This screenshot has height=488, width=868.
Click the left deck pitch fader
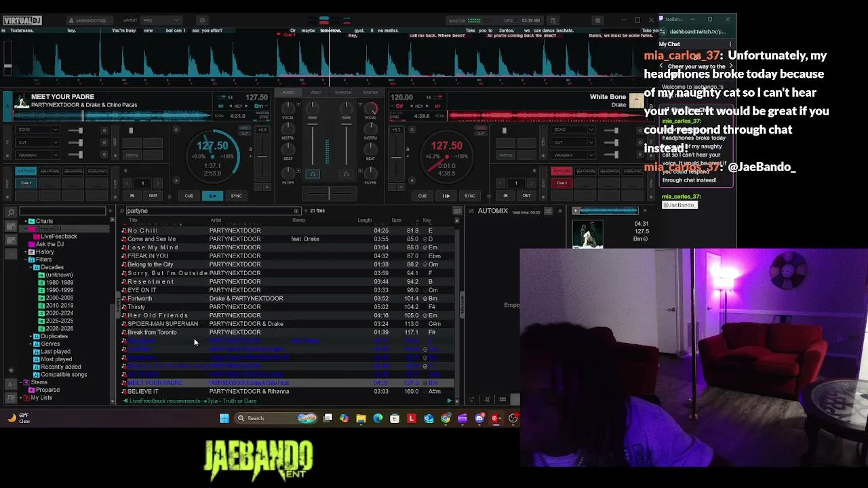(262, 157)
